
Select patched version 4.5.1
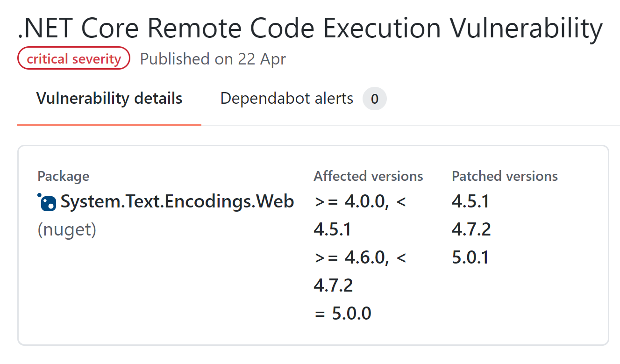point(470,201)
